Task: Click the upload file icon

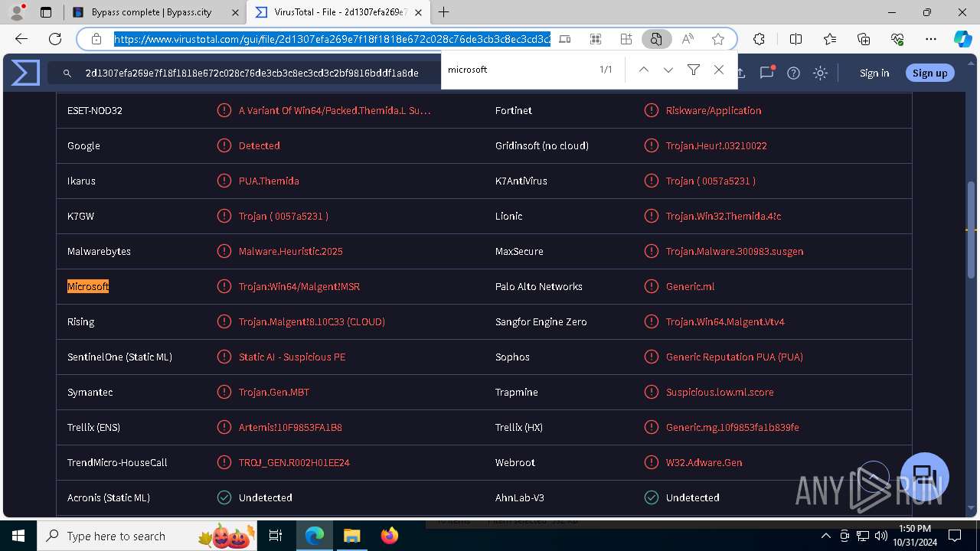Action: tap(741, 73)
